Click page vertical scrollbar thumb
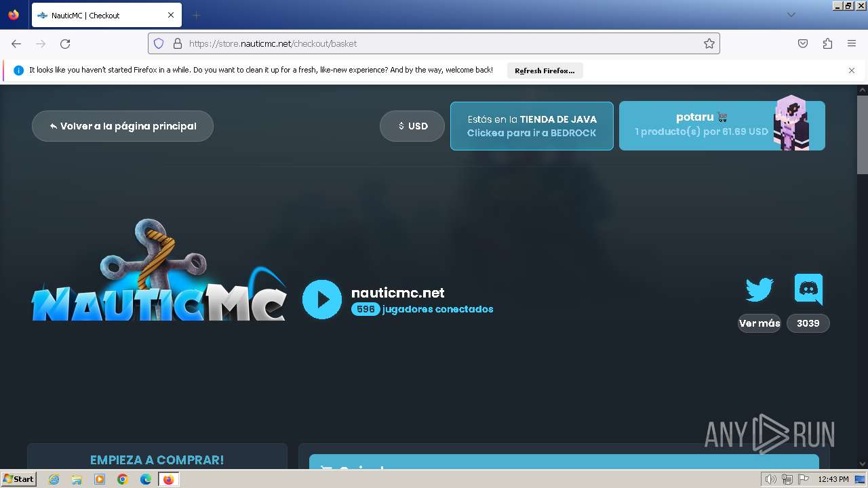868x488 pixels. coord(863,134)
